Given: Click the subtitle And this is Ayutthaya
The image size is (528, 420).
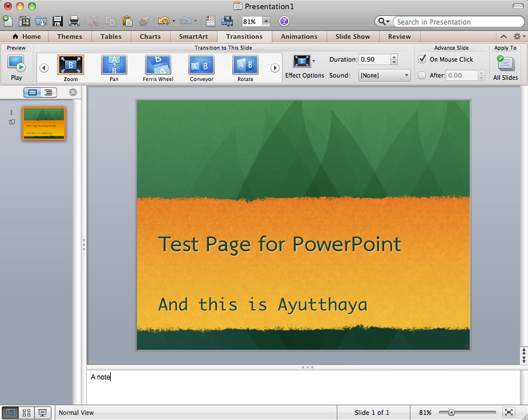Looking at the screenshot, I should (263, 305).
